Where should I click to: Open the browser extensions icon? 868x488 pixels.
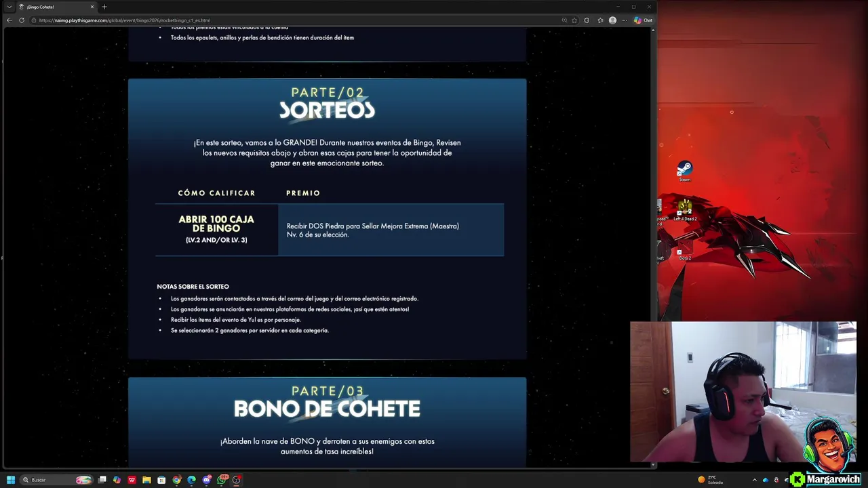pyautogui.click(x=587, y=20)
